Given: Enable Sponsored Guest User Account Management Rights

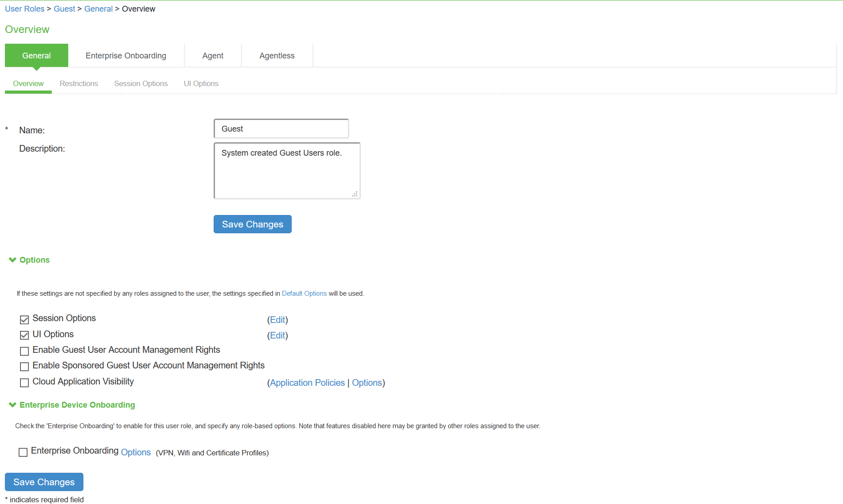Looking at the screenshot, I should 25,367.
